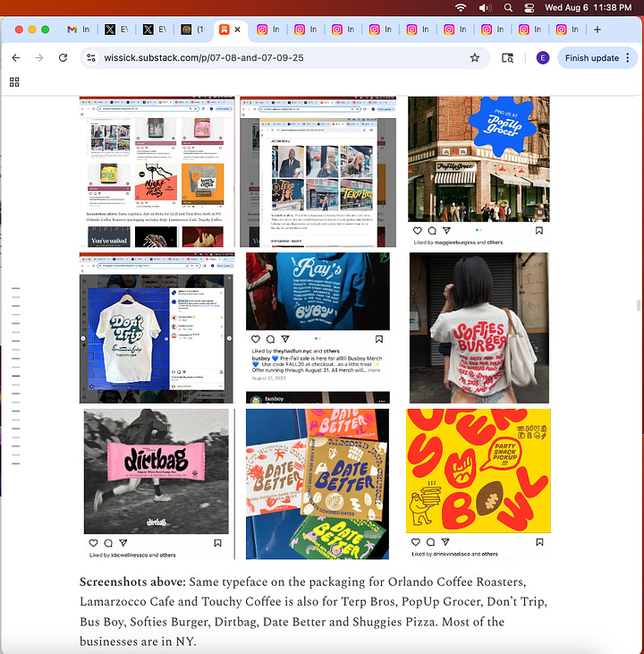Share the PopUp Grocer post
This screenshot has width=644, height=654.
[x=446, y=231]
